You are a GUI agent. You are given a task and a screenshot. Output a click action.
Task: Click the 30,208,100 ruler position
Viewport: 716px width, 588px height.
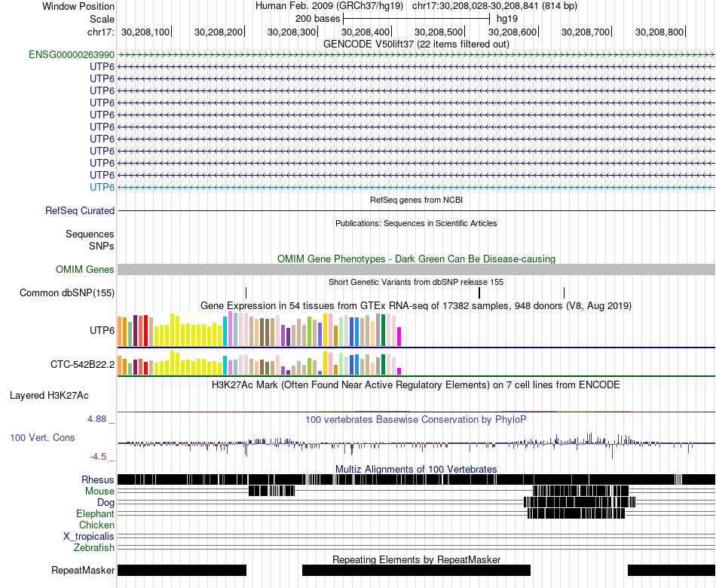click(x=145, y=32)
